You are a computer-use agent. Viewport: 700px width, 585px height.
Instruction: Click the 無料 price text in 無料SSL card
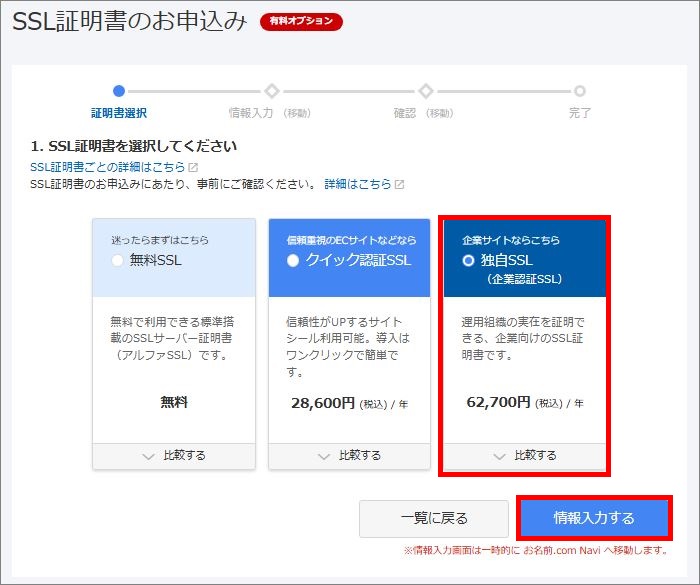pyautogui.click(x=174, y=402)
